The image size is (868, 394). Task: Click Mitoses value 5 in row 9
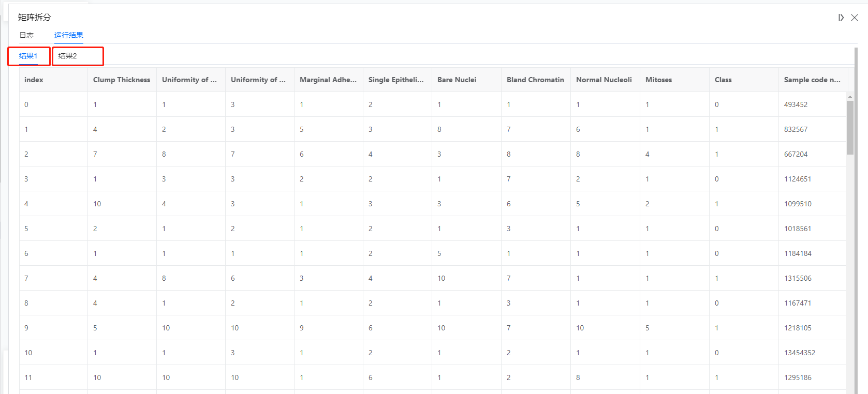point(648,328)
